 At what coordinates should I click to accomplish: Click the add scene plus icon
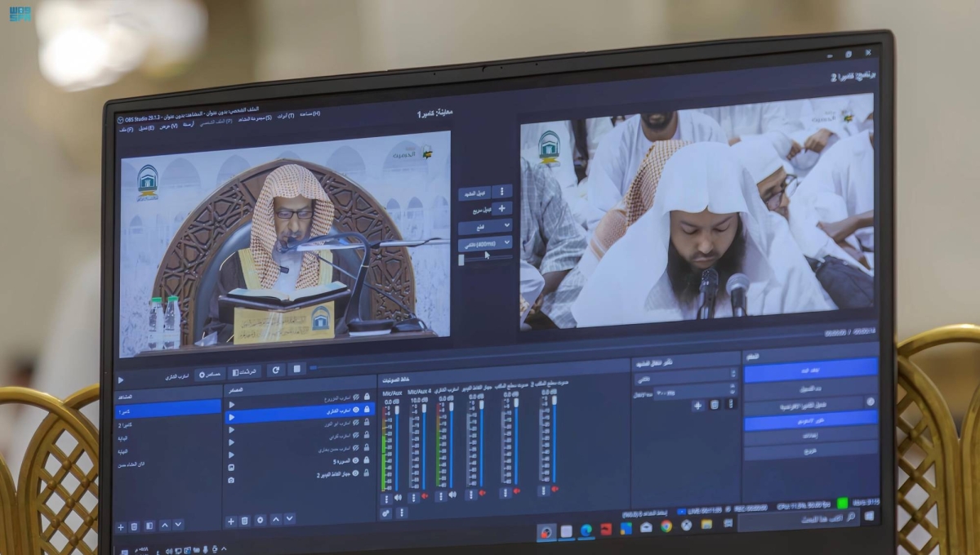point(121,526)
